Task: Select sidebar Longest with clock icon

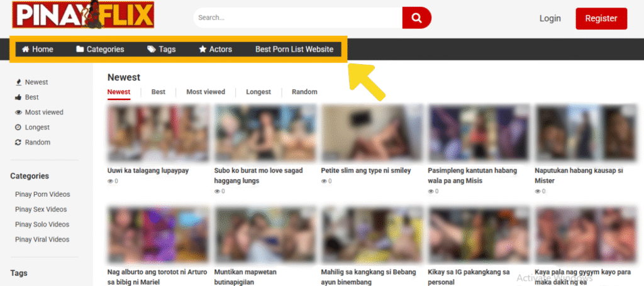Action: [x=32, y=128]
